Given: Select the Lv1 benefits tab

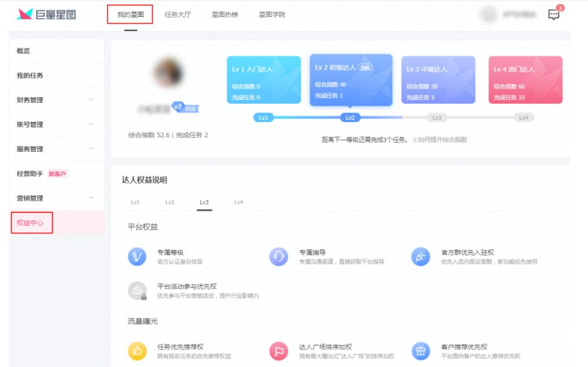Looking at the screenshot, I should [x=135, y=202].
